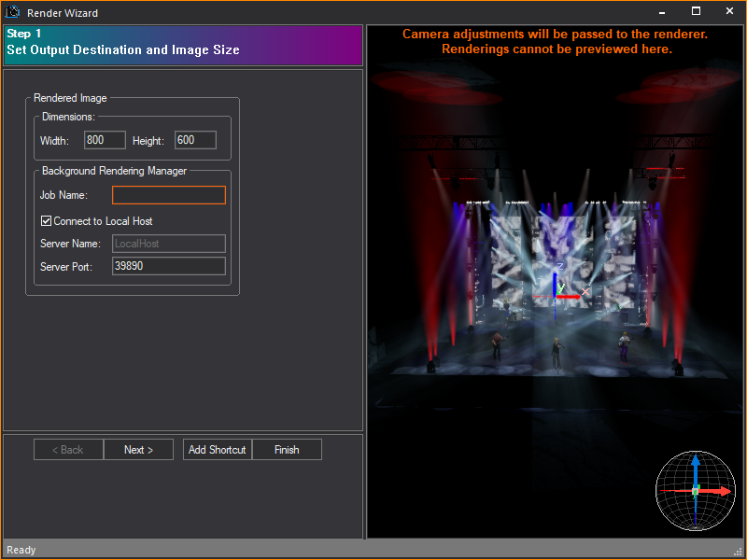Click the green center cube of the navigation sphere
This screenshot has height=560, width=747.
pos(696,490)
